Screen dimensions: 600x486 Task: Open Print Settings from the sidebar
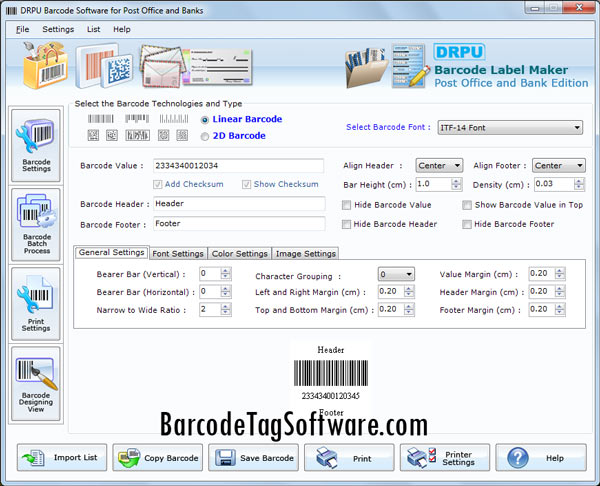(35, 302)
